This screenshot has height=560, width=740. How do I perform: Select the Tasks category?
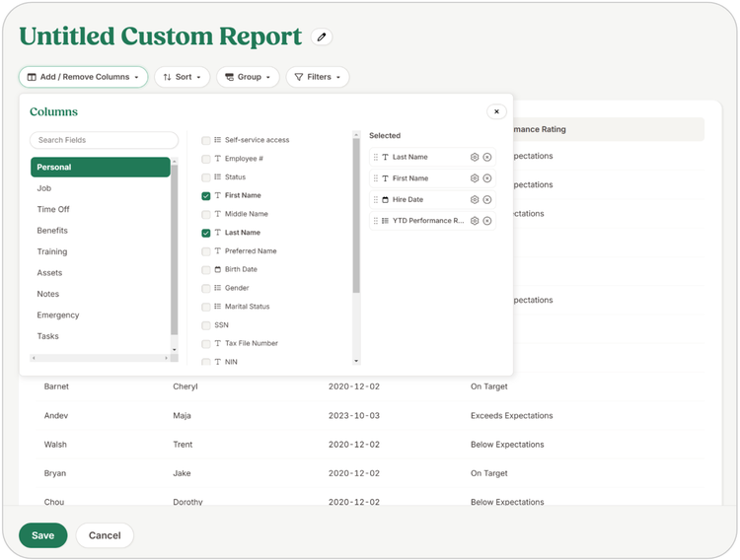[x=100, y=336]
